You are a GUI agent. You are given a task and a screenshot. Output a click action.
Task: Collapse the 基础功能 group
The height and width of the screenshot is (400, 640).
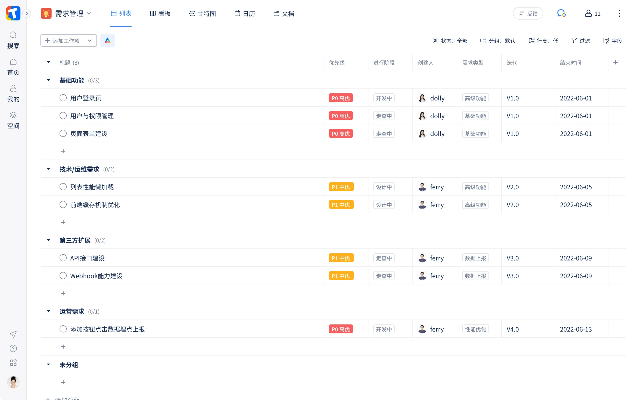click(x=48, y=80)
